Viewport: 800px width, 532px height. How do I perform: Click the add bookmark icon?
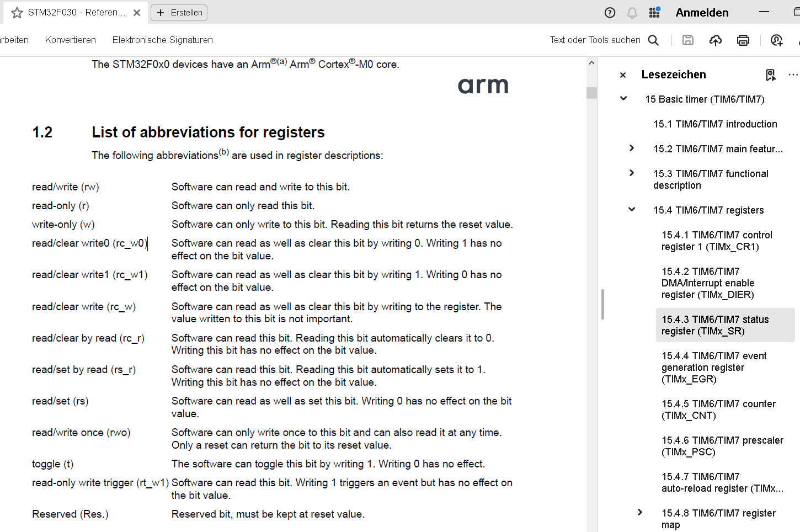pyautogui.click(x=771, y=75)
